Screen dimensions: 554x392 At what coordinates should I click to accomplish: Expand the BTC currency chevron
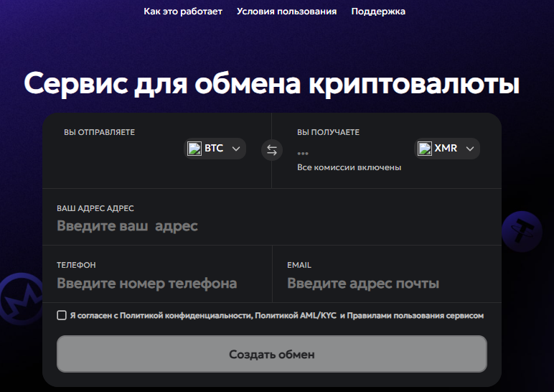[x=236, y=149]
